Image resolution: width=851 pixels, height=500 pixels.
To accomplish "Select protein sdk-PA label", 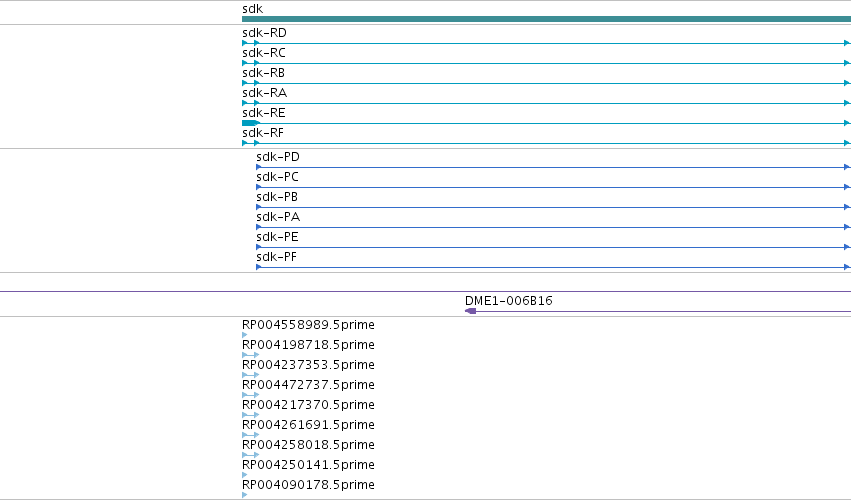I will pos(278,217).
